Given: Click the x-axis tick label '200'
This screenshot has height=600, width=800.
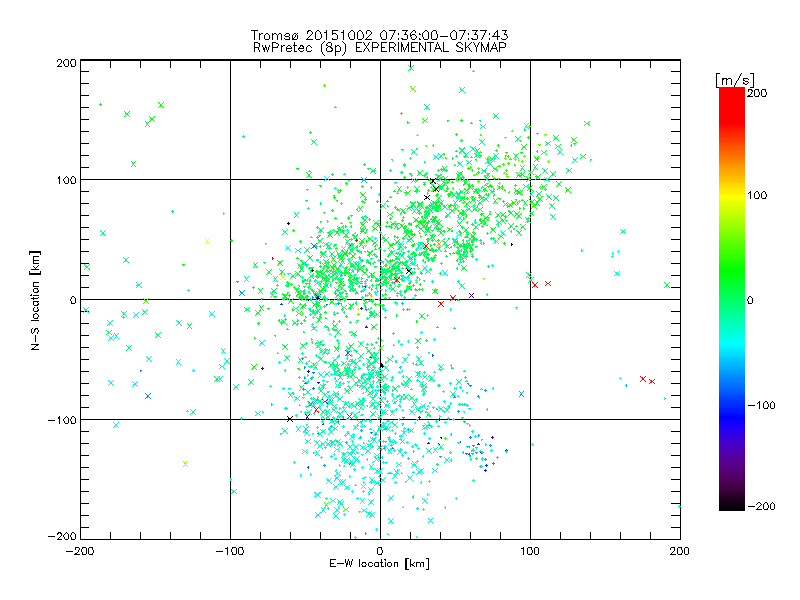Looking at the screenshot, I should pos(680,551).
